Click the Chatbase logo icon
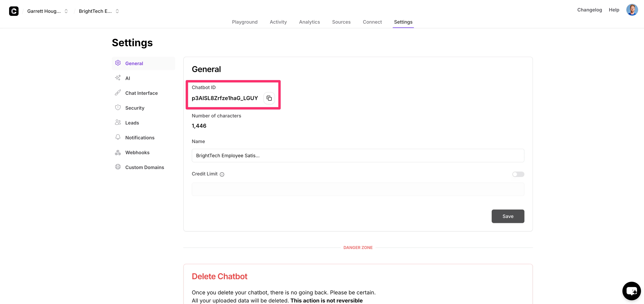The width and height of the screenshot is (644, 304). 14,11
